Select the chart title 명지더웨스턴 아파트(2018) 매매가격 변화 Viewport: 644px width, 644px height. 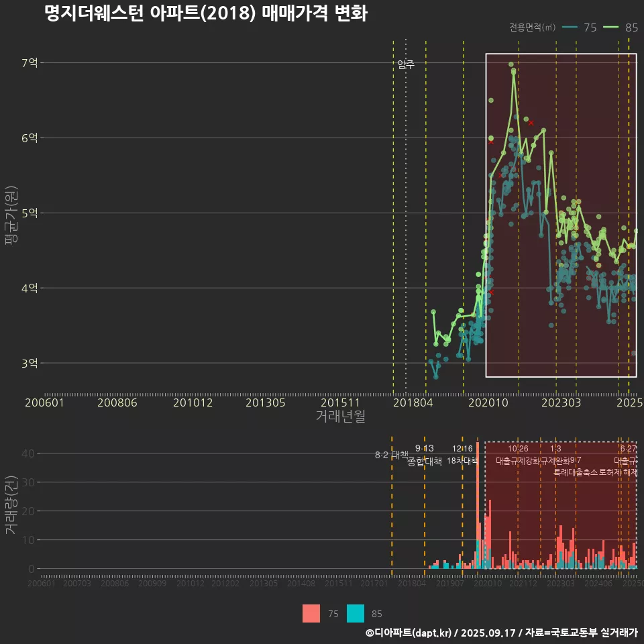[206, 13]
